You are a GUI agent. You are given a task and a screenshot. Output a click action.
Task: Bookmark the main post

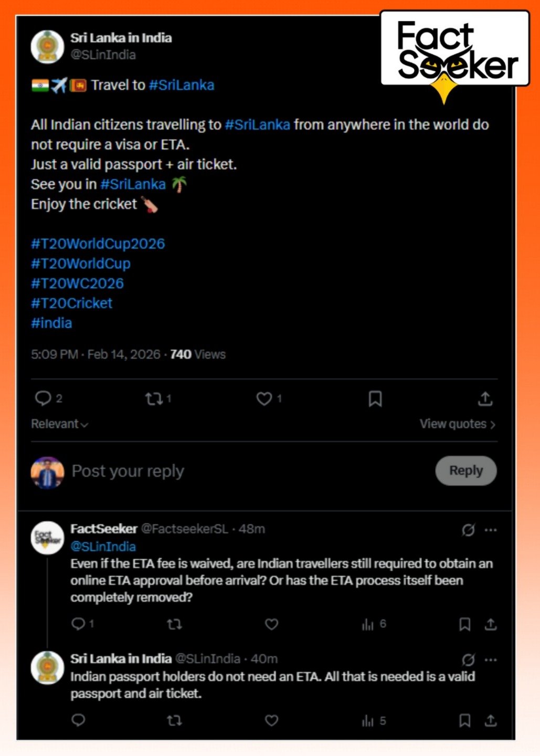click(375, 399)
